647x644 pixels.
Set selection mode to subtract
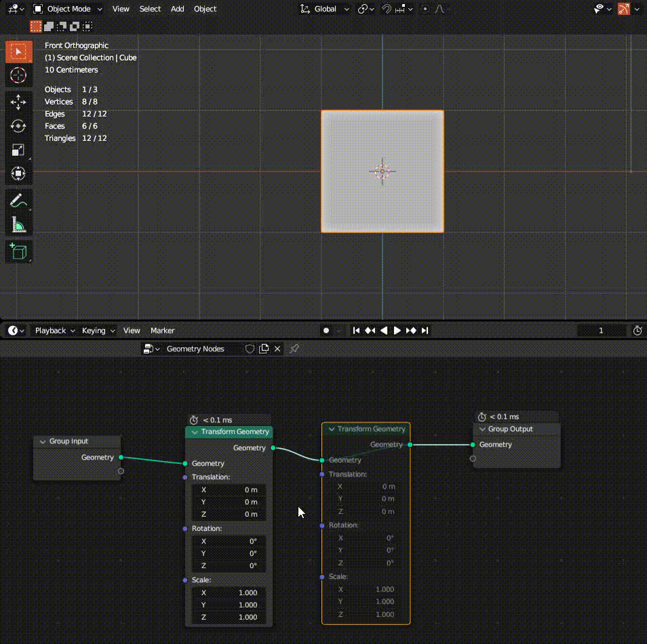tap(62, 26)
